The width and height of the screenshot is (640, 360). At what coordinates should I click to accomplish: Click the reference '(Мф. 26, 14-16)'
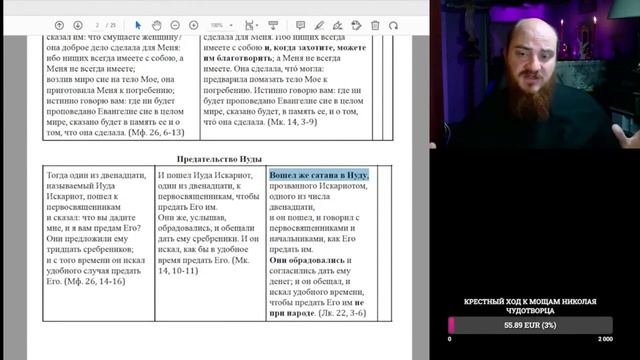click(95, 281)
